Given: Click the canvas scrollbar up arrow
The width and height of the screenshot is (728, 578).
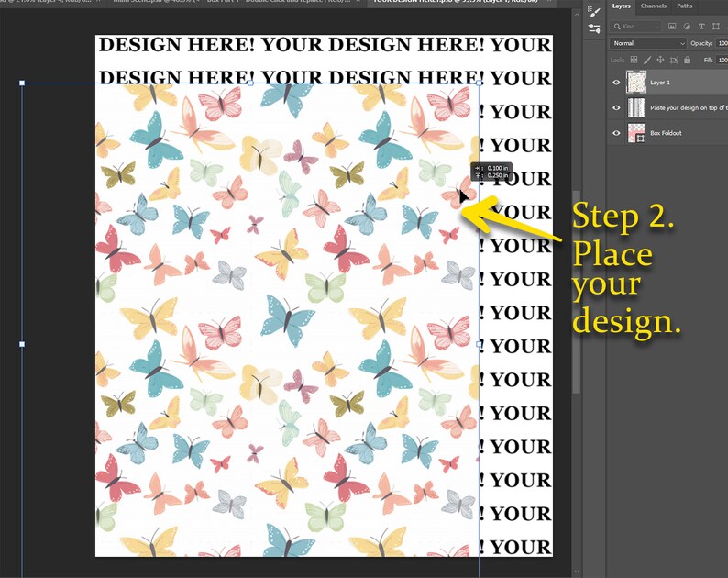Looking at the screenshot, I should (x=577, y=15).
